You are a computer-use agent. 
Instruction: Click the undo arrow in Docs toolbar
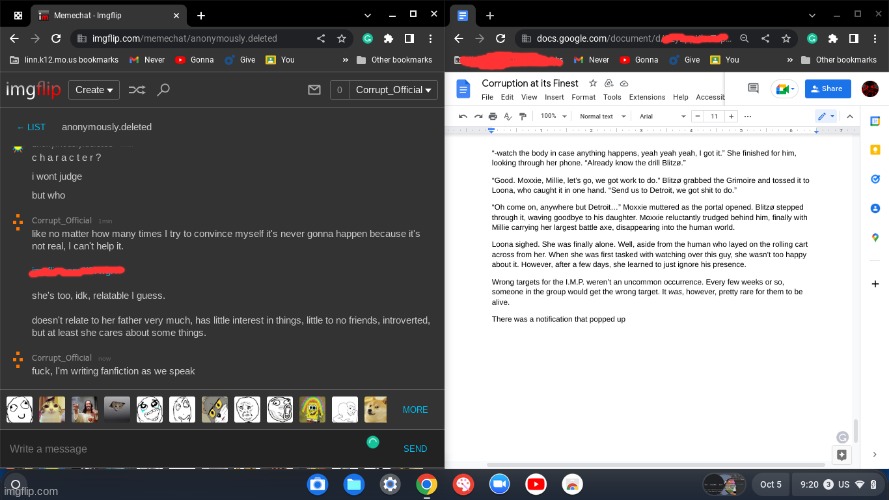(463, 117)
